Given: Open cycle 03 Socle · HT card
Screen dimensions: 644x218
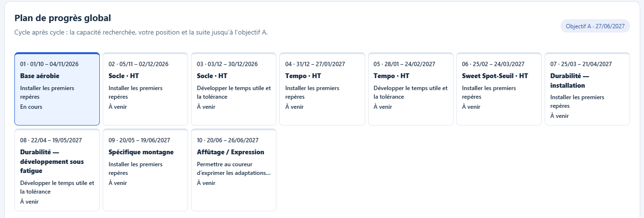Looking at the screenshot, I should click(234, 89).
